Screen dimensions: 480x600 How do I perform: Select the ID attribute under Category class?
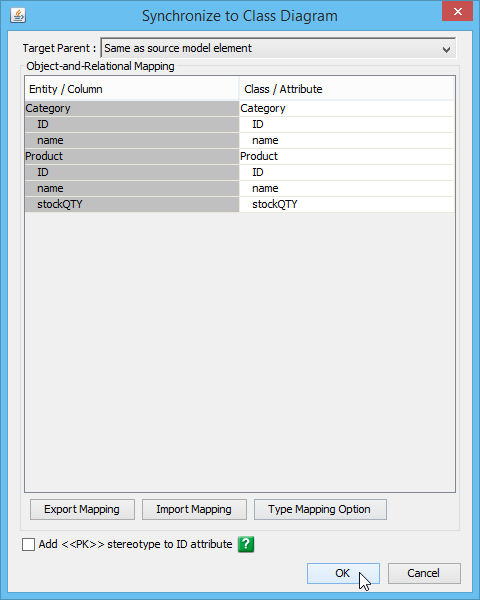[x=347, y=124]
